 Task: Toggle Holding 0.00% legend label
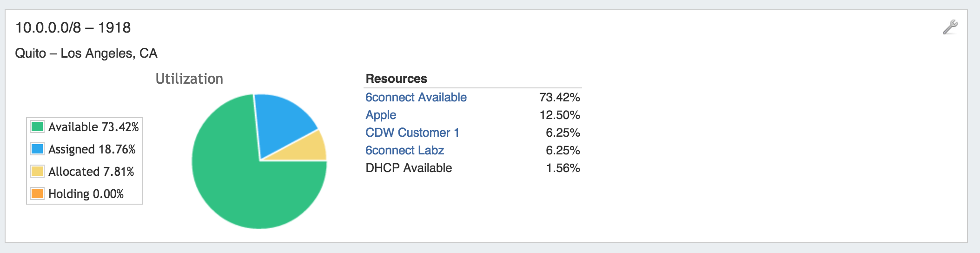click(x=86, y=194)
